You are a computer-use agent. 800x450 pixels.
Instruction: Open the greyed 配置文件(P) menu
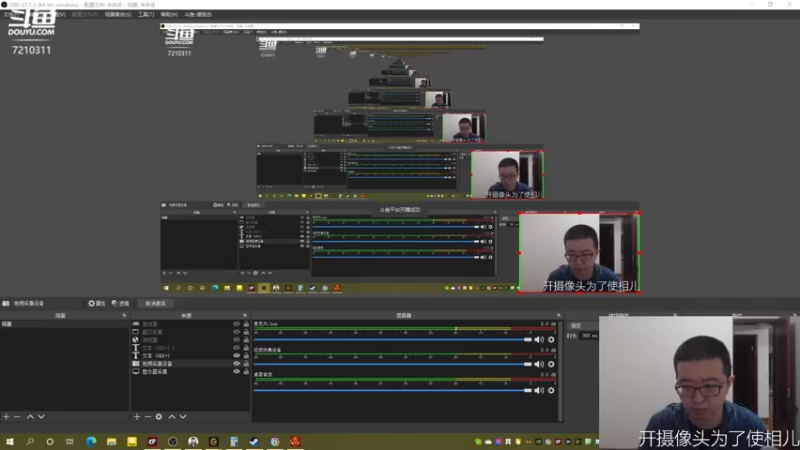coord(85,14)
